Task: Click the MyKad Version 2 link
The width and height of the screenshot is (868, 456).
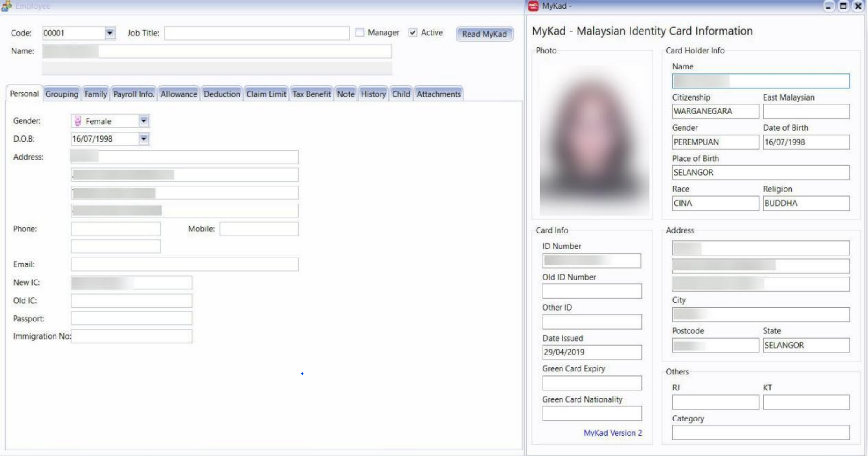Action: tap(612, 433)
